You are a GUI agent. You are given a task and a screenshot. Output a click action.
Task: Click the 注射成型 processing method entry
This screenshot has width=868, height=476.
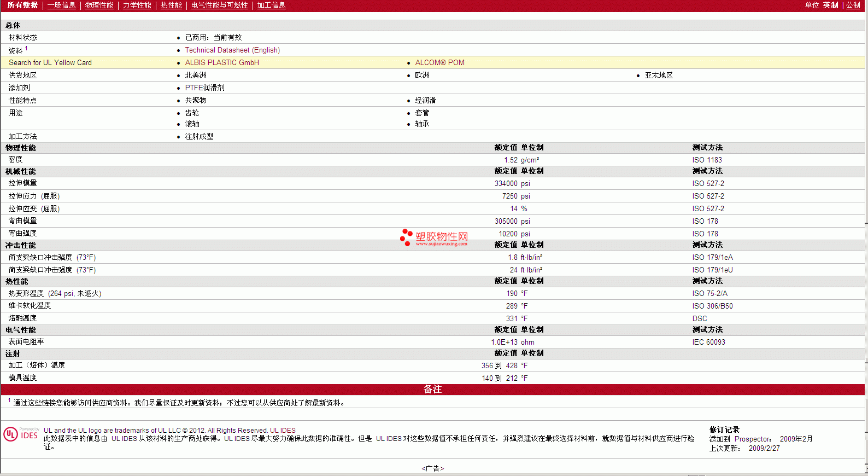point(199,136)
